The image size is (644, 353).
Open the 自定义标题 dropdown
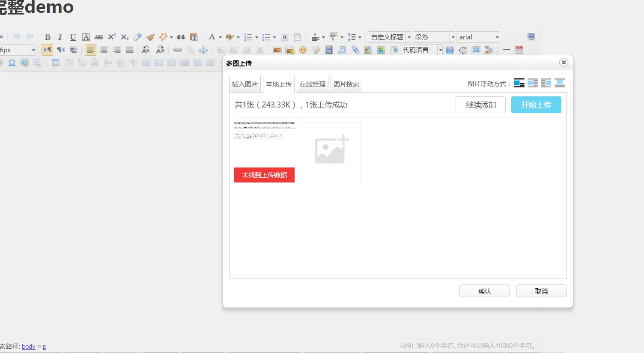(390, 37)
